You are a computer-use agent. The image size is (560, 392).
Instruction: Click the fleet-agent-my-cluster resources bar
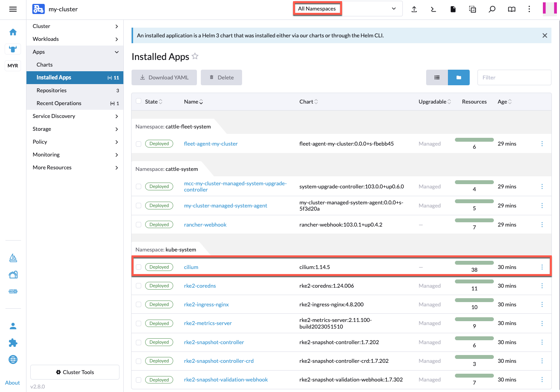(474, 140)
